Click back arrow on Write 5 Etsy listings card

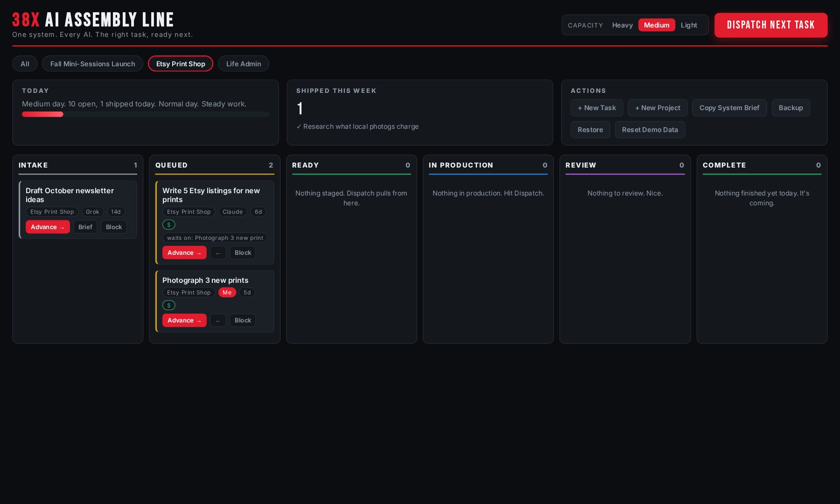tap(218, 253)
